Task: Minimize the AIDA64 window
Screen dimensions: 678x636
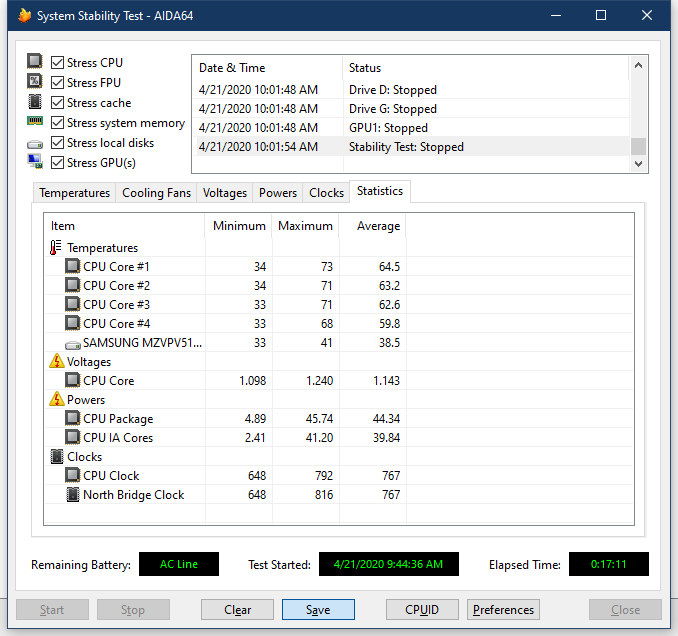Action: pyautogui.click(x=556, y=16)
